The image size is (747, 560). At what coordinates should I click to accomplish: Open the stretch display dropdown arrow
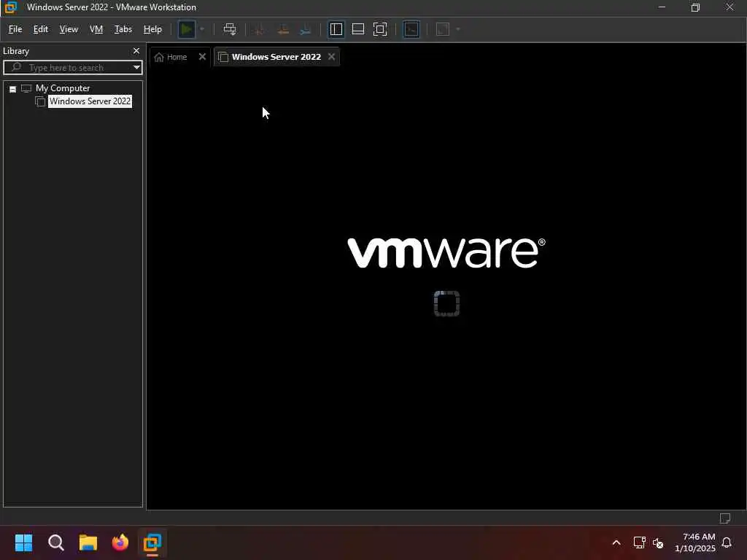pyautogui.click(x=458, y=29)
